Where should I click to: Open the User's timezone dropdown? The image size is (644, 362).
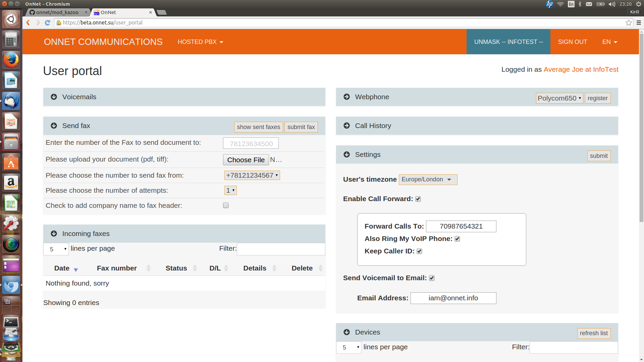point(428,179)
